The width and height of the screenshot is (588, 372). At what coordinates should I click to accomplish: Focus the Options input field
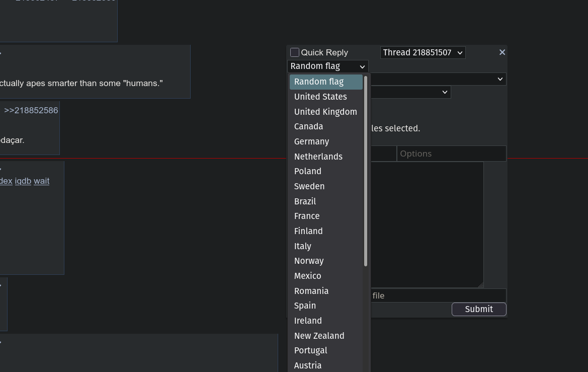(x=452, y=154)
